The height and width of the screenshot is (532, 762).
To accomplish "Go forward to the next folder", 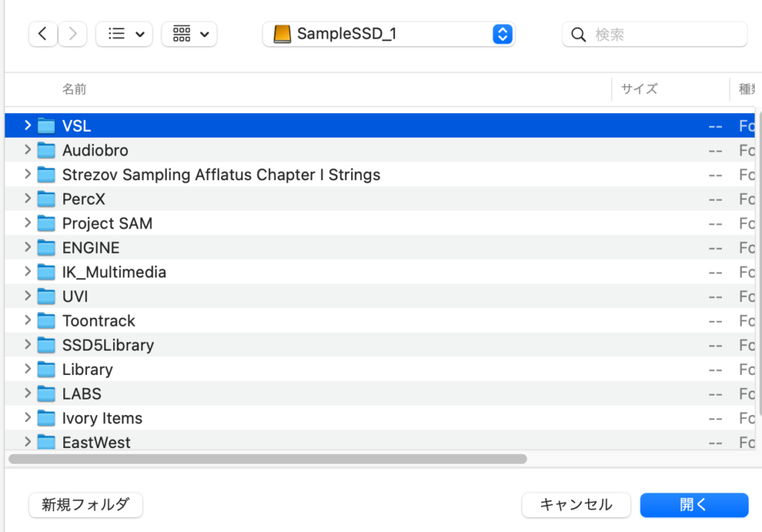I will coord(72,34).
